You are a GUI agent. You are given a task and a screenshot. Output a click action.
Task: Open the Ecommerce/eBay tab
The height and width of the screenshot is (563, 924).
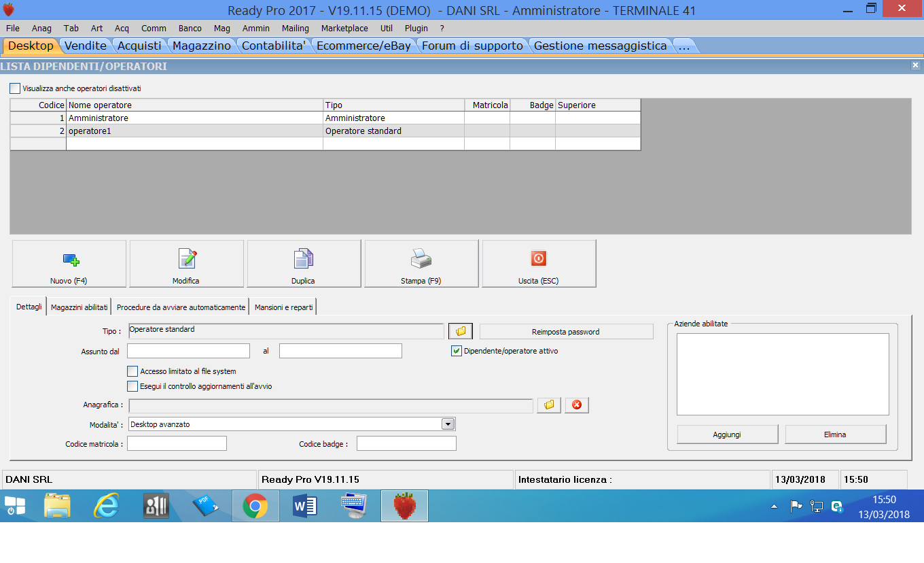click(x=363, y=46)
